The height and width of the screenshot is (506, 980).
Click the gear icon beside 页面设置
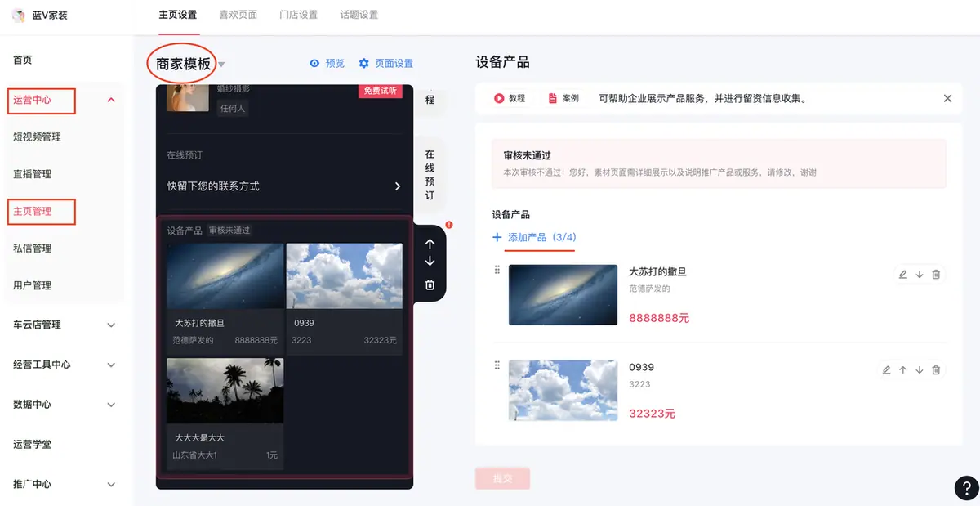[364, 64]
